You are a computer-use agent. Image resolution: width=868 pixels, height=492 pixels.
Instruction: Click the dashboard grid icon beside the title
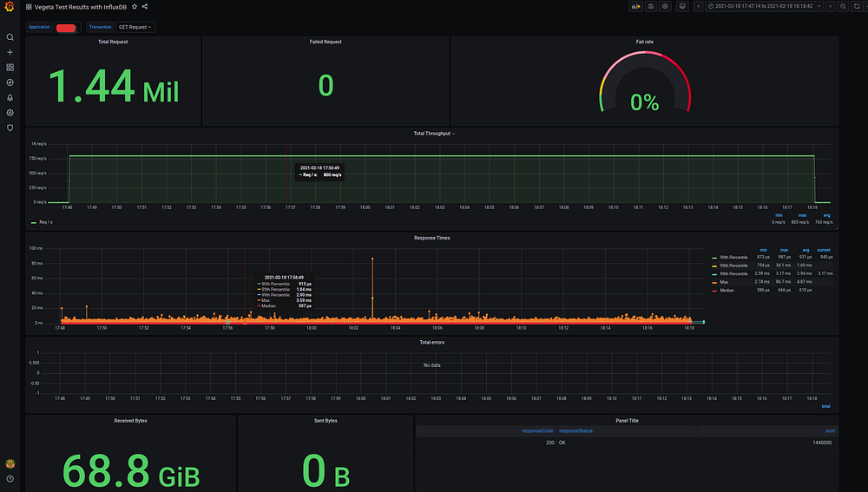(29, 7)
